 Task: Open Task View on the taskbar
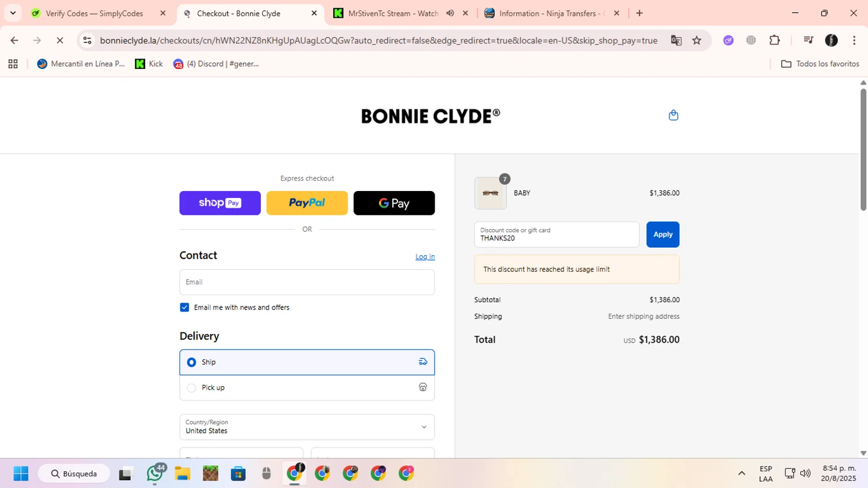[x=125, y=474]
